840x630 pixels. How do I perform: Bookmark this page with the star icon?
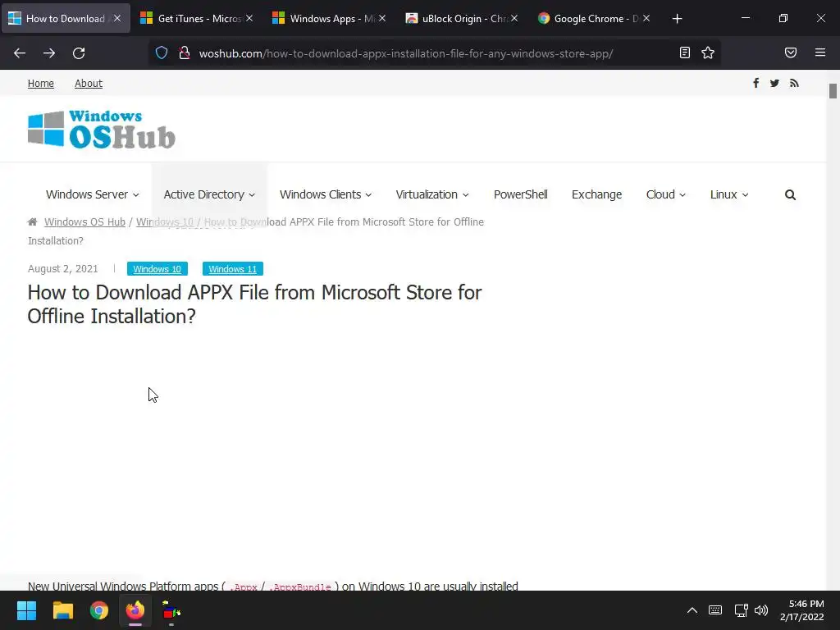708,52
